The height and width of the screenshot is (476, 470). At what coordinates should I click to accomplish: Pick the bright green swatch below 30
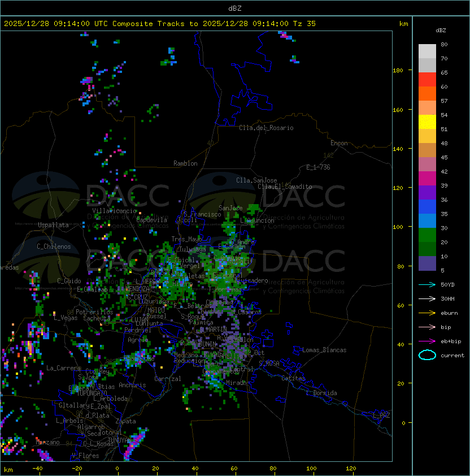[427, 235]
